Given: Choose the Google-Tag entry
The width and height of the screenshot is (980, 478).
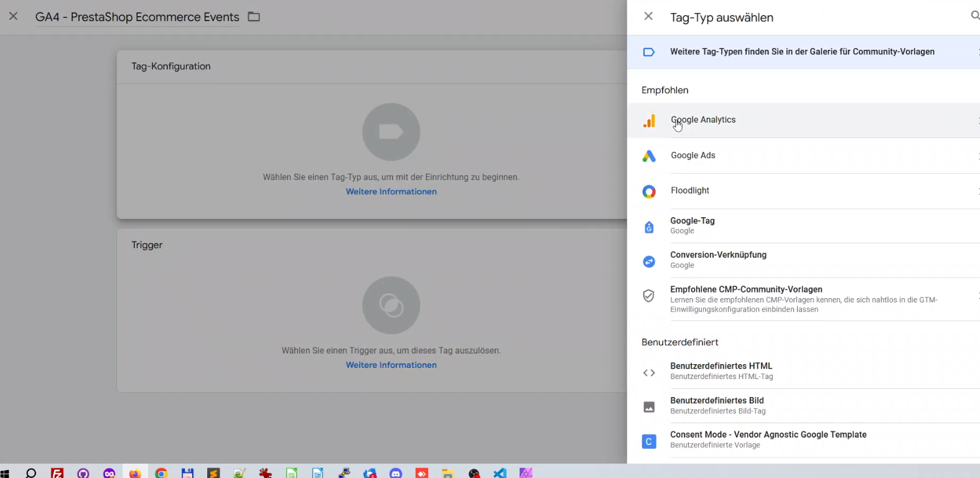Looking at the screenshot, I should tap(803, 225).
